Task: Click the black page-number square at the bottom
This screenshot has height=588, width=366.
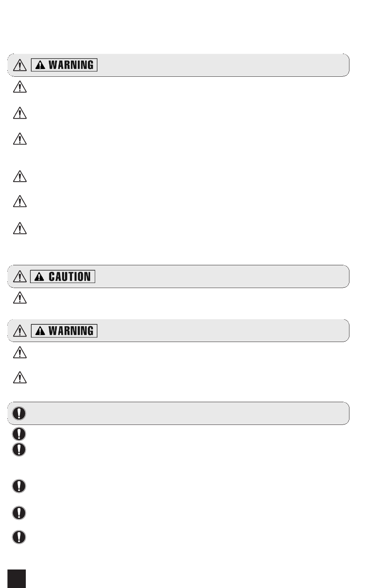Action: click(x=17, y=578)
